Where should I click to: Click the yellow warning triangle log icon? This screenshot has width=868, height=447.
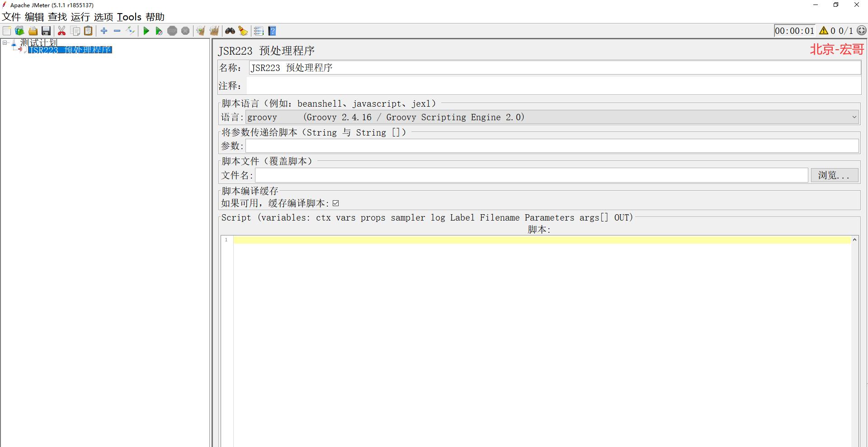tap(824, 31)
